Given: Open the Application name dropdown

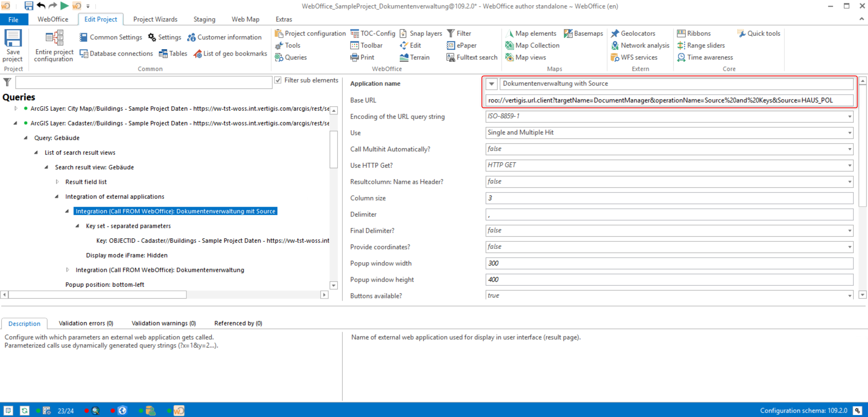Looking at the screenshot, I should [x=491, y=84].
